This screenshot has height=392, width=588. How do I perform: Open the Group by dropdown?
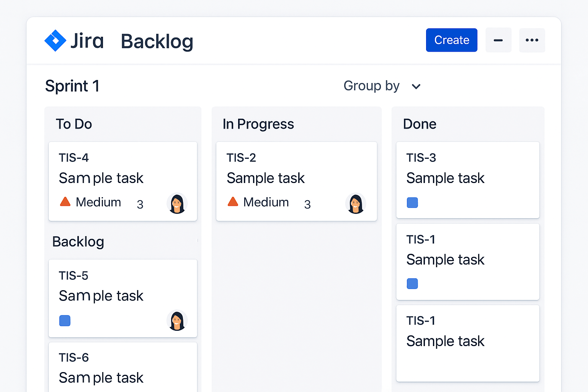(382, 86)
